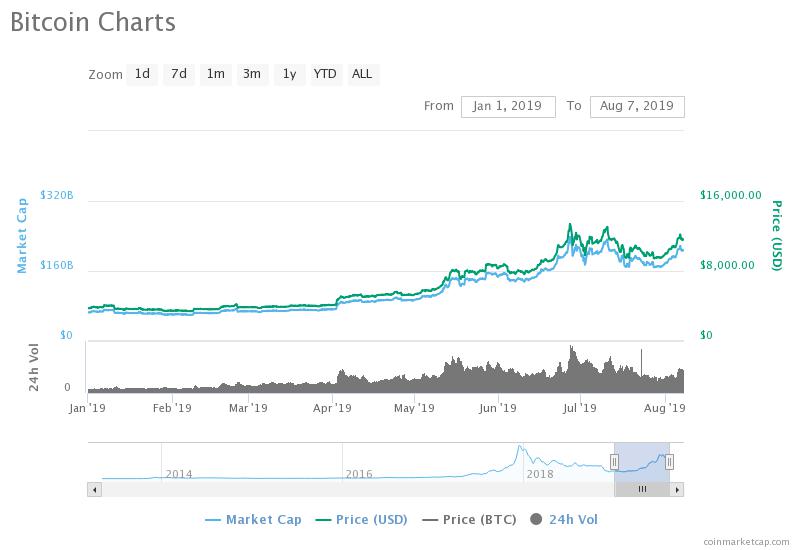Toggle 24h Vol series in legend
This screenshot has height=550, width=800.
(x=564, y=520)
